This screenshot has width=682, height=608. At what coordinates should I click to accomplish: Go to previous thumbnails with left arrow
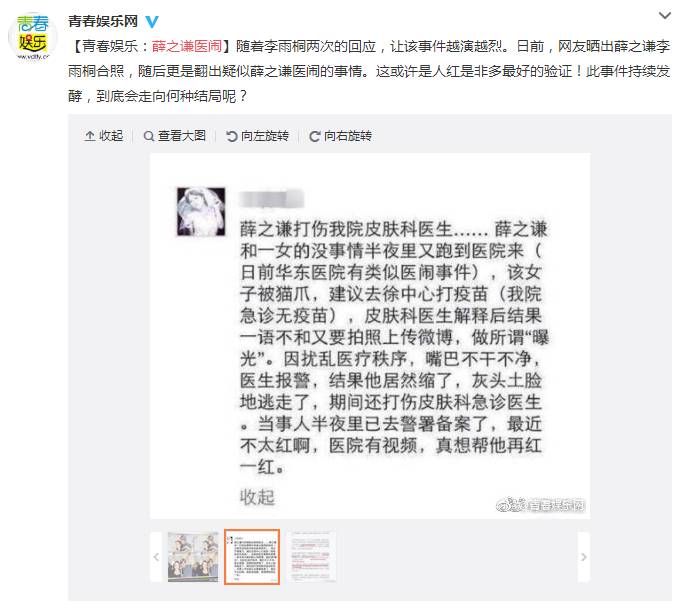coord(156,557)
